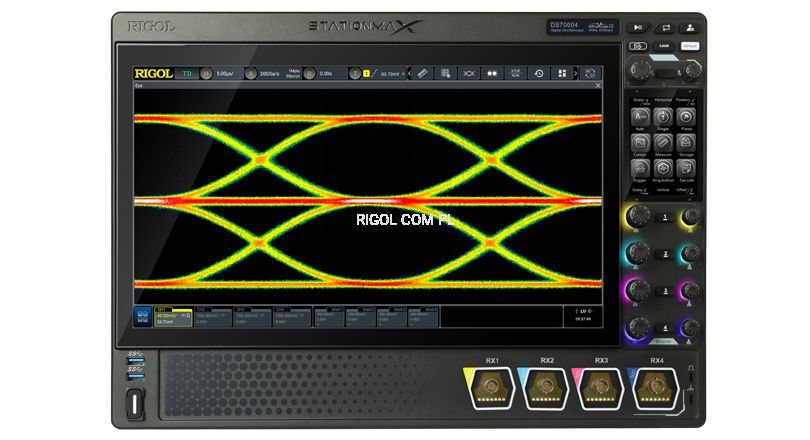The image size is (810, 440).
Task: Click the window layout grid icon
Action: (563, 73)
